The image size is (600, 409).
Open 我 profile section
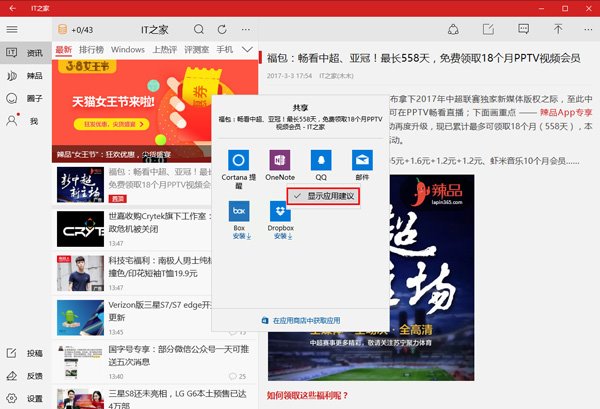[26, 121]
